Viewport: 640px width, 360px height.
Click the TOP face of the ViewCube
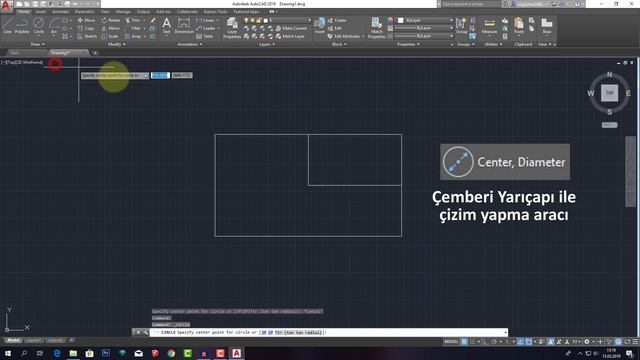(609, 93)
